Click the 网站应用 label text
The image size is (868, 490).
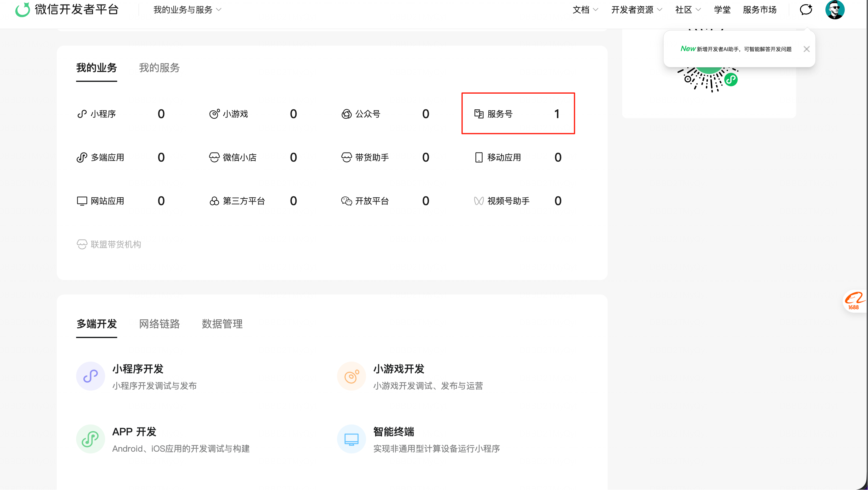[x=107, y=201]
